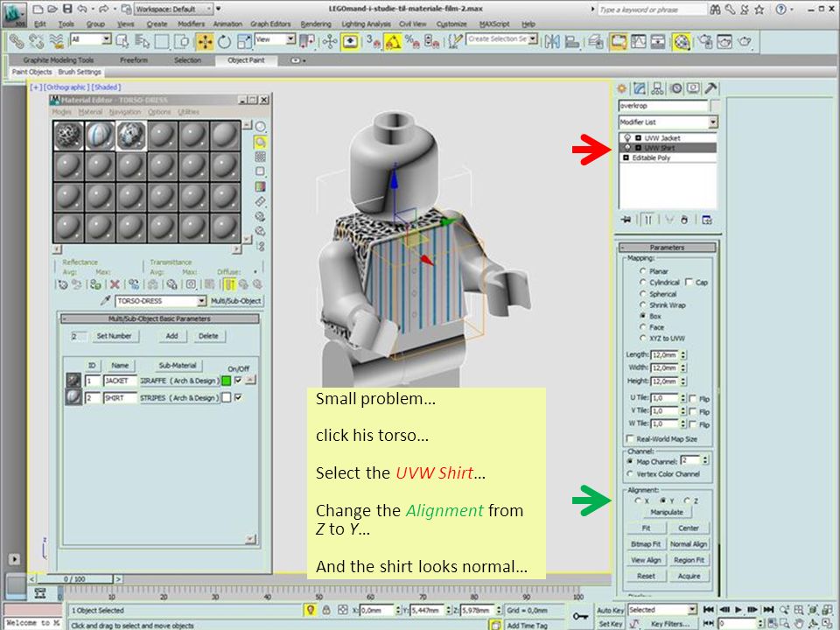This screenshot has height=630, width=840.
Task: Open Create Selection Set dropdown
Action: [x=502, y=39]
